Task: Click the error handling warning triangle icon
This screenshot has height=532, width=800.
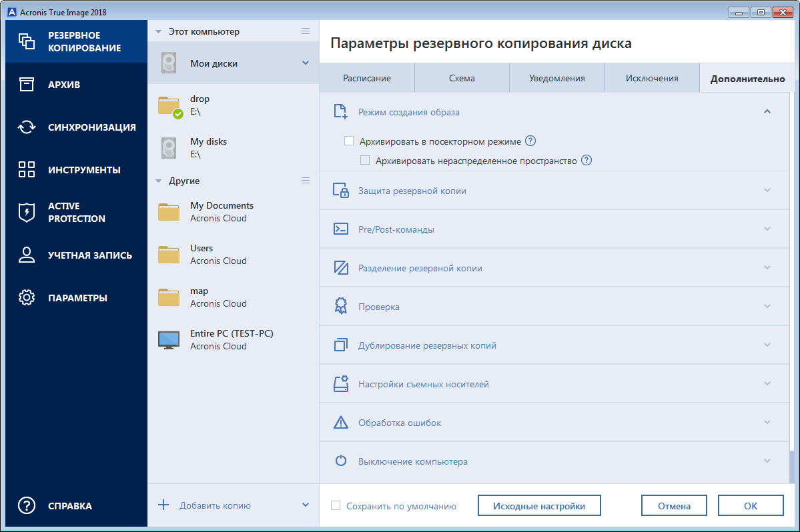Action: point(340,423)
